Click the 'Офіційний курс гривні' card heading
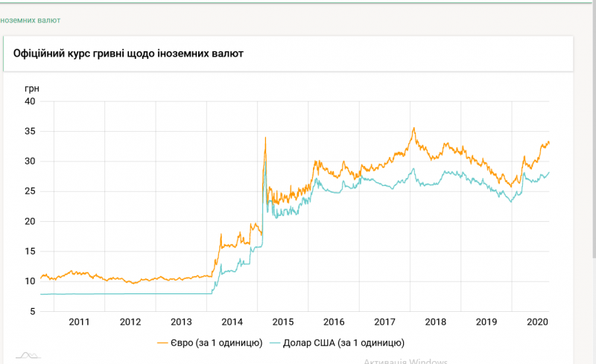This screenshot has width=596, height=364. pyautogui.click(x=128, y=54)
